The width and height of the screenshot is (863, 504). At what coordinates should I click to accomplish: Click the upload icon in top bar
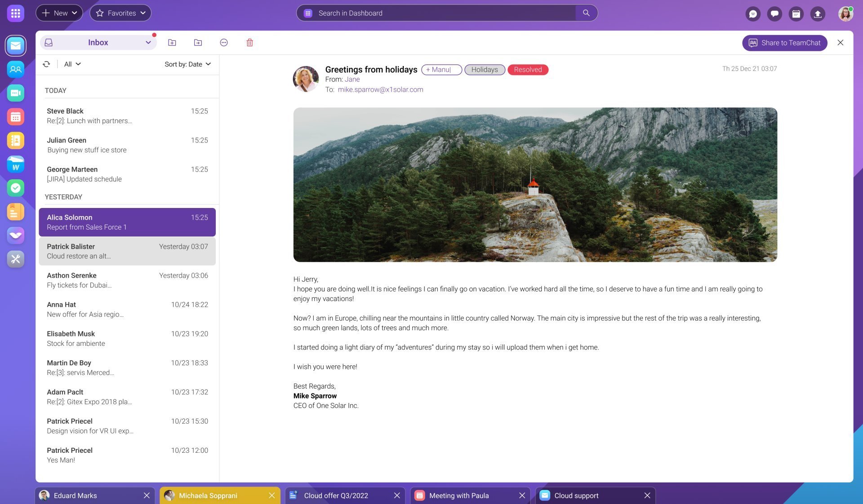click(x=818, y=14)
